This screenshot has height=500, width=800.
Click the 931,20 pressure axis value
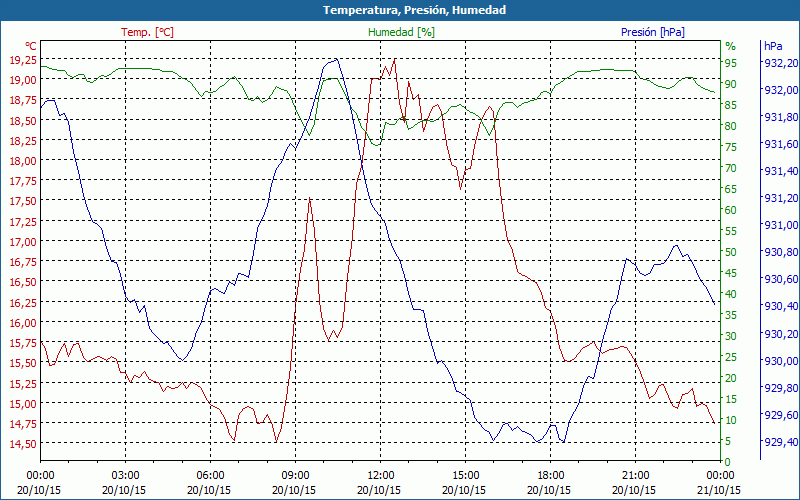pos(780,198)
